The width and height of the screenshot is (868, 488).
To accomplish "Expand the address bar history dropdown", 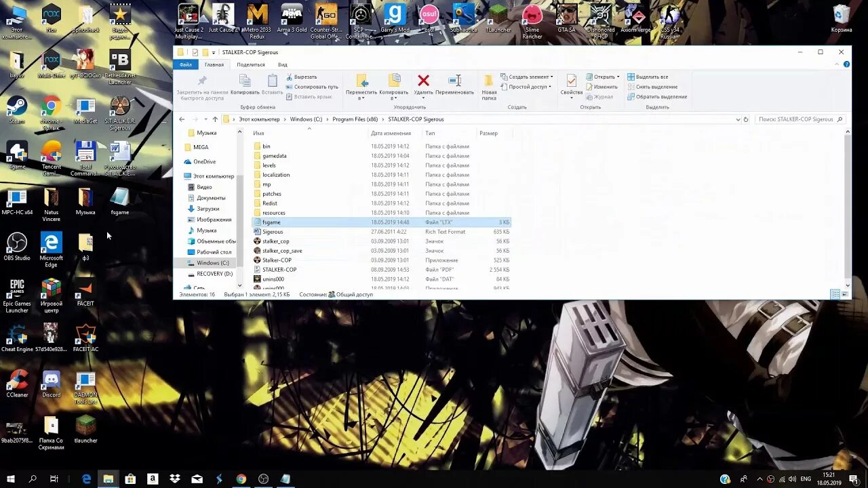I will [x=738, y=119].
